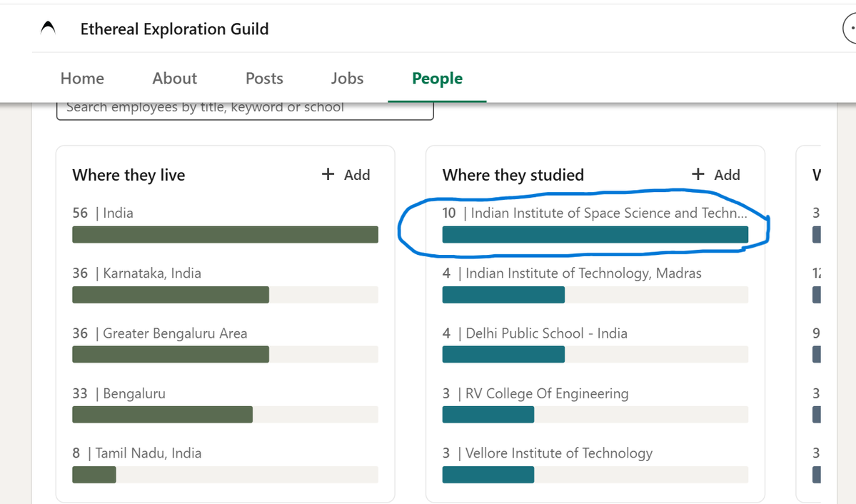856x504 pixels.
Task: Focus the employee search field
Action: 245,110
